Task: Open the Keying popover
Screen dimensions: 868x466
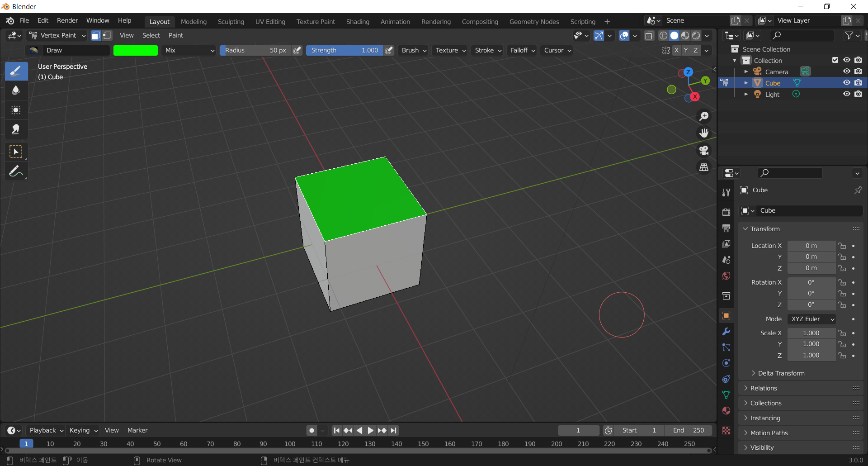Action: [x=83, y=430]
